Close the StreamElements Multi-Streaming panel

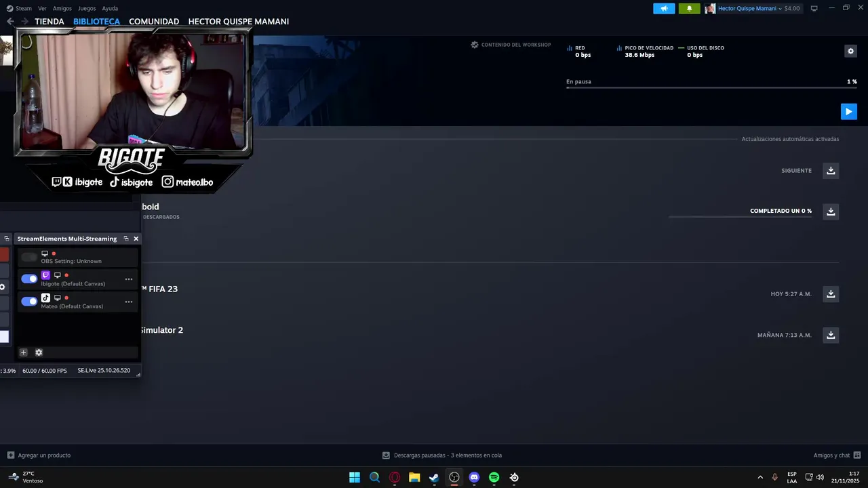click(136, 239)
